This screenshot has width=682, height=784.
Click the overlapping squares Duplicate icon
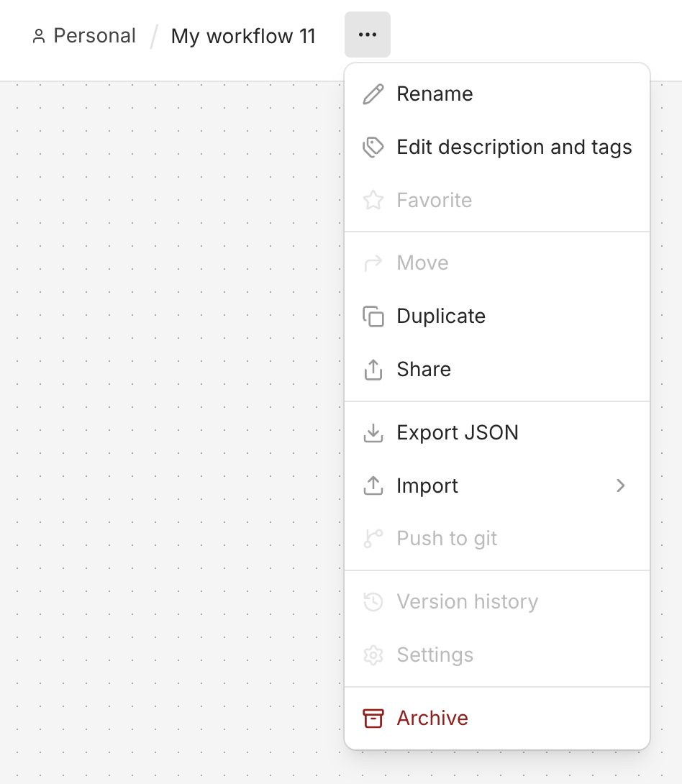[x=373, y=316]
